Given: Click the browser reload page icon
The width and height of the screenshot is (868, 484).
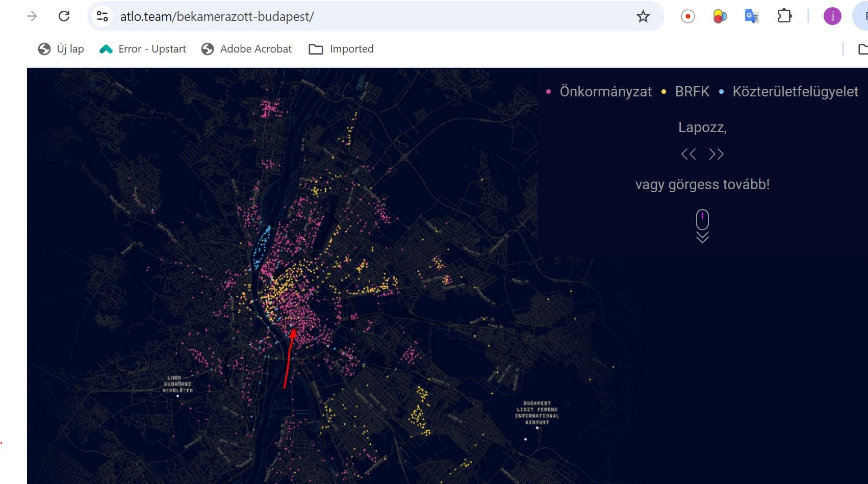Looking at the screenshot, I should click(64, 16).
